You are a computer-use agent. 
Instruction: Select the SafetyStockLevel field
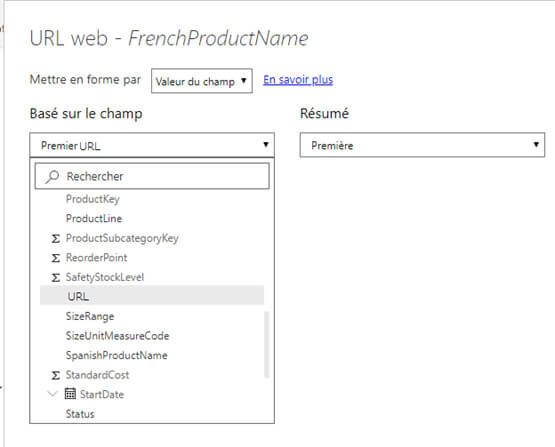[105, 277]
